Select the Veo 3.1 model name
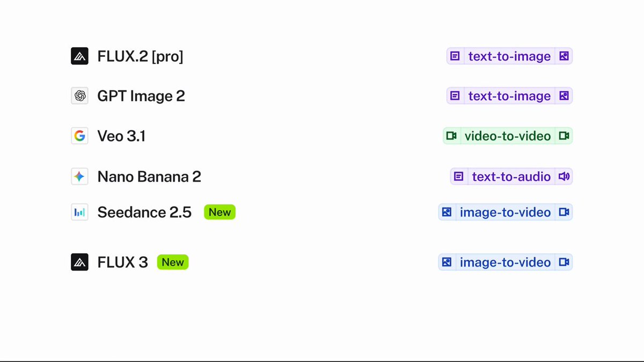Image resolution: width=644 pixels, height=362 pixels. click(x=121, y=136)
